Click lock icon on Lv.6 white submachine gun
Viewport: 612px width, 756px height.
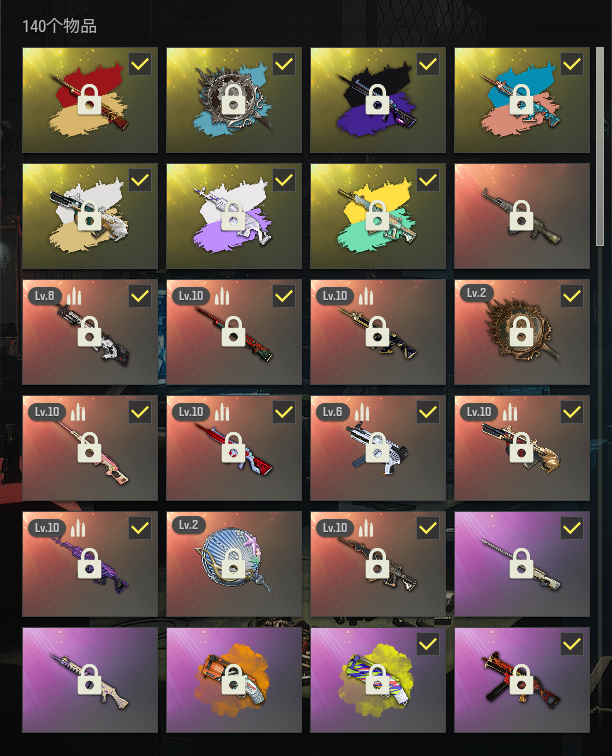pos(377,448)
